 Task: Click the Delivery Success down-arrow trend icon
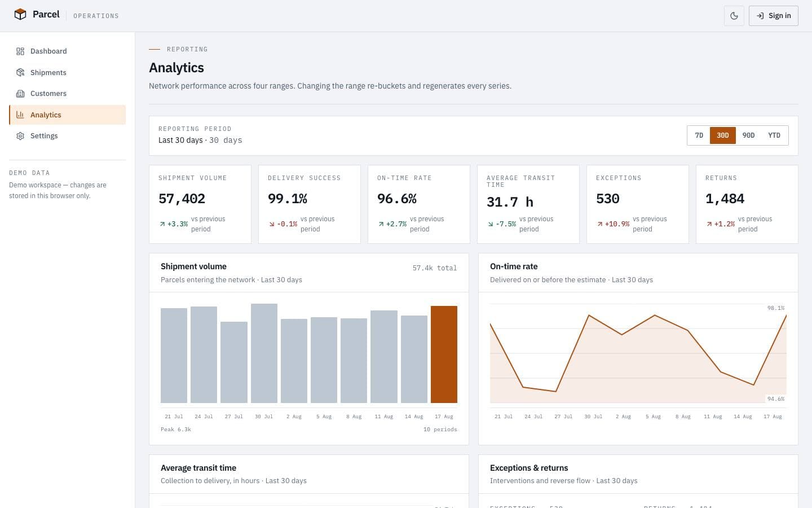click(272, 224)
